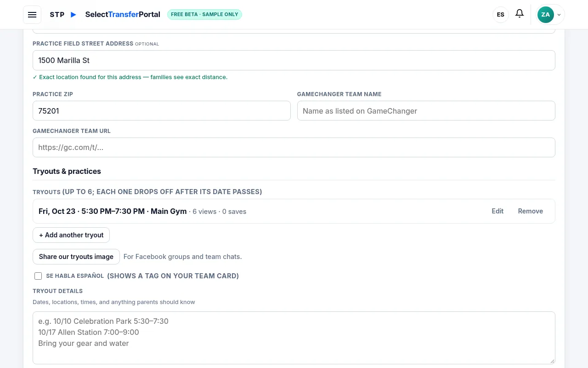Click the blue play-arrow logo icon
This screenshot has height=368, width=588.
(73, 15)
